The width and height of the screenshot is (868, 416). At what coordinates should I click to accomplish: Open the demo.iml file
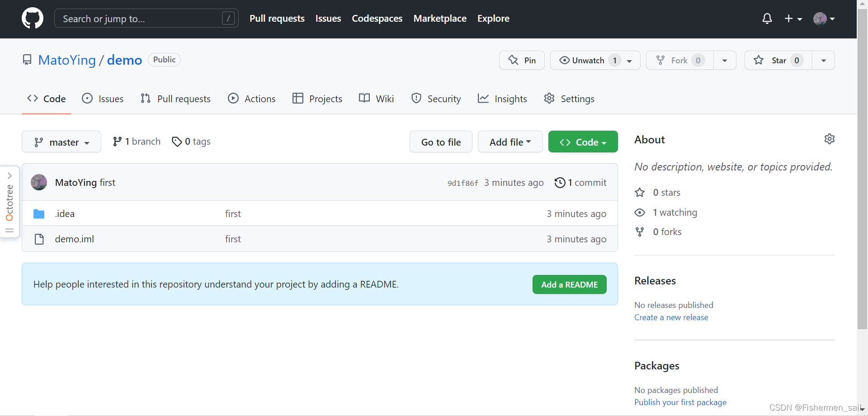coord(75,239)
